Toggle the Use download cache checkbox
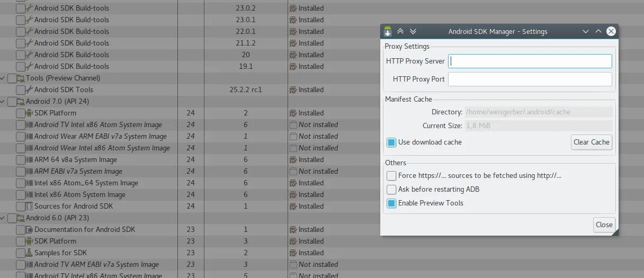This screenshot has width=644, height=278. (391, 142)
